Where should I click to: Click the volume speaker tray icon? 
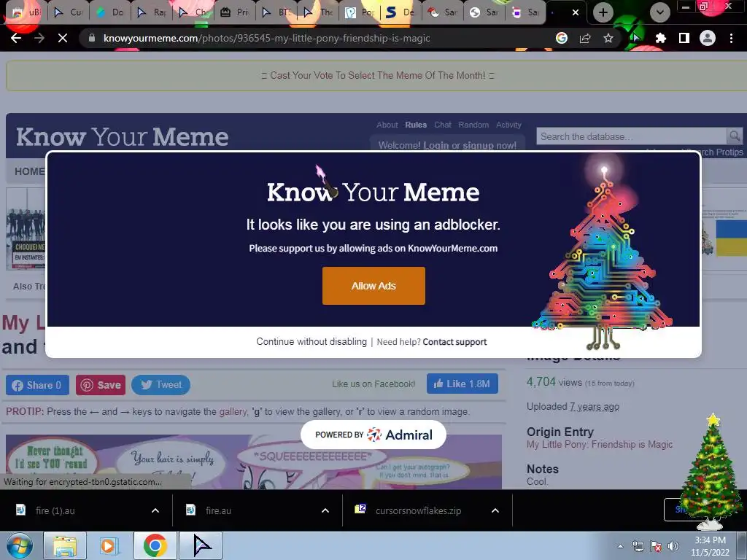point(673,546)
